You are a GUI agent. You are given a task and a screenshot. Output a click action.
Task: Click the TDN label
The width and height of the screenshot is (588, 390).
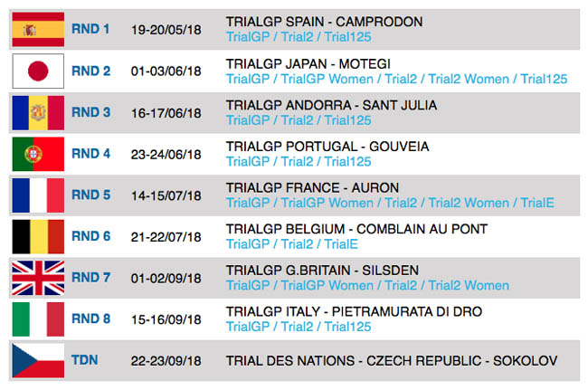85,360
